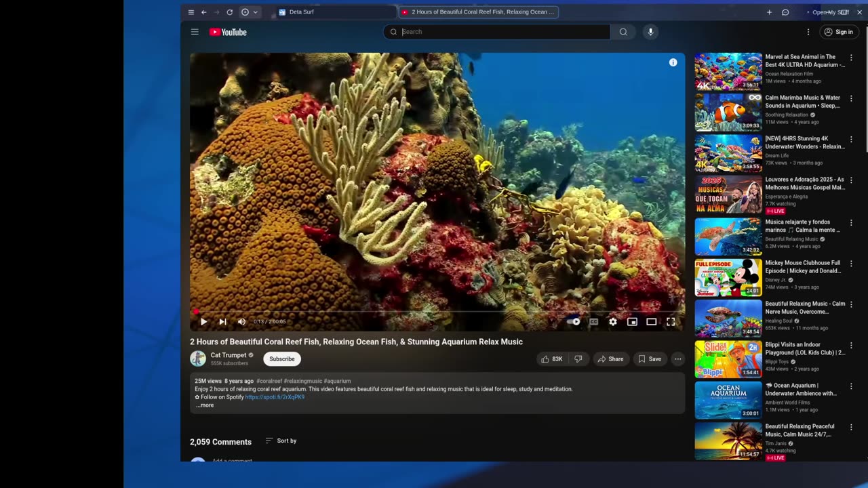Reload the current page
868x488 pixels.
pyautogui.click(x=229, y=12)
